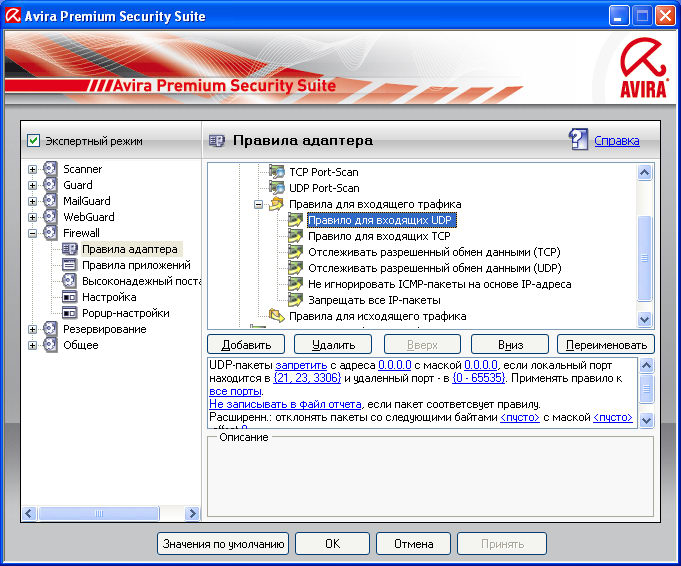The height and width of the screenshot is (566, 681).
Task: Click the folder icon for исходящего трафика
Action: pos(277,315)
